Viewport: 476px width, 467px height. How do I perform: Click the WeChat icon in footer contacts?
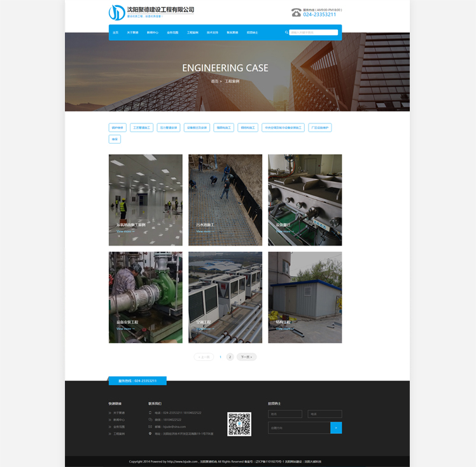(150, 419)
